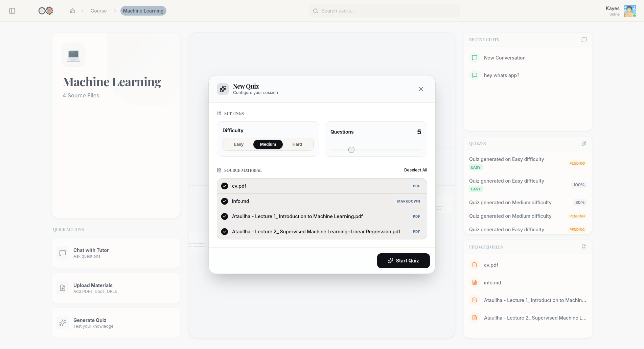This screenshot has height=349, width=644.
Task: Open New Conversation in Recent Chats
Action: (x=528, y=57)
